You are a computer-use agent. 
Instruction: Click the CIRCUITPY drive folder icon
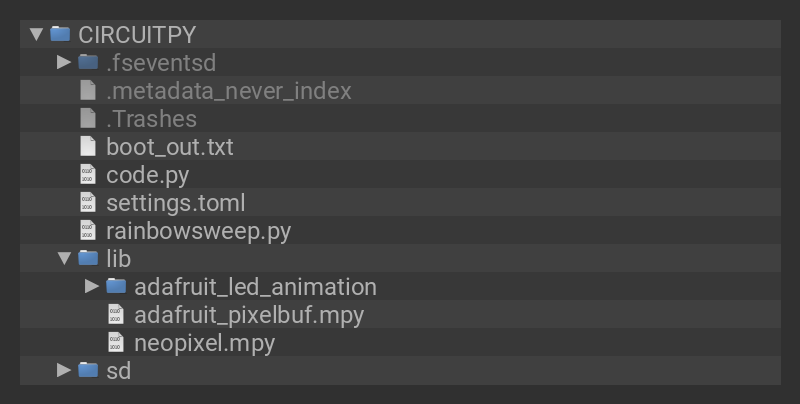[x=60, y=34]
